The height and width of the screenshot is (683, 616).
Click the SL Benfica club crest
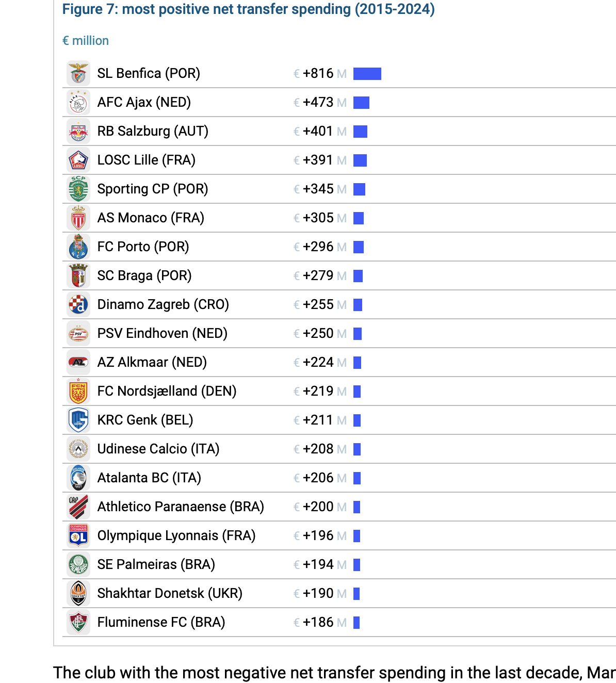pyautogui.click(x=78, y=73)
